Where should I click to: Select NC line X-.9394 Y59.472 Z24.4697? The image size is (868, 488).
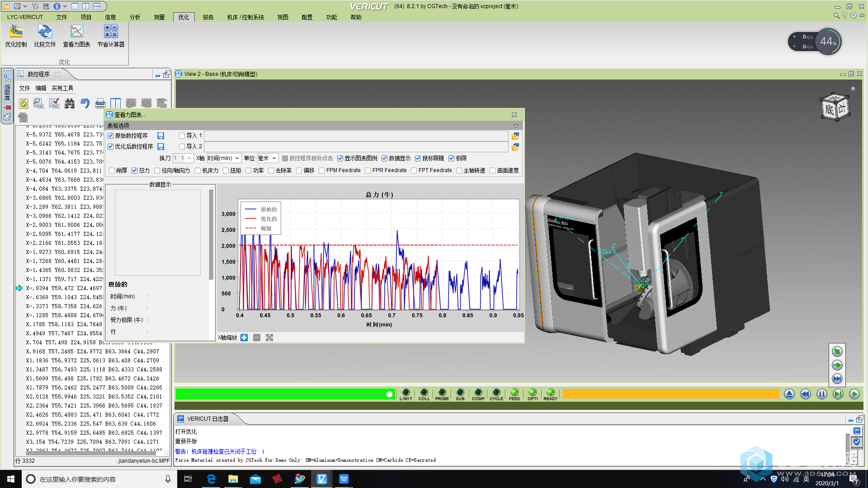pos(64,288)
